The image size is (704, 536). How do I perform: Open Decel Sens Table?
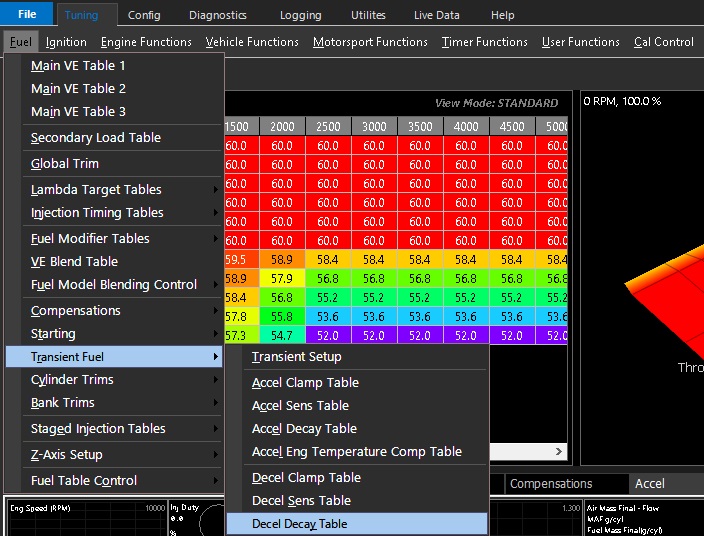click(357, 500)
